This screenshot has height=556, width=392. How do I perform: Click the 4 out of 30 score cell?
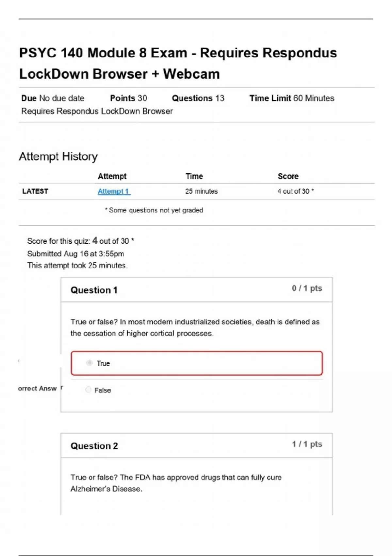tap(295, 191)
